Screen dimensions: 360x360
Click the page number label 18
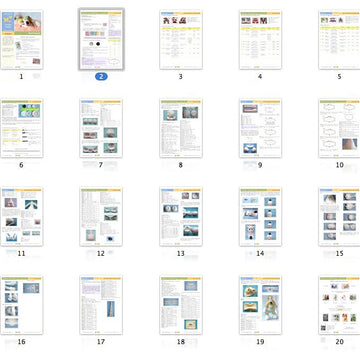[x=181, y=342]
